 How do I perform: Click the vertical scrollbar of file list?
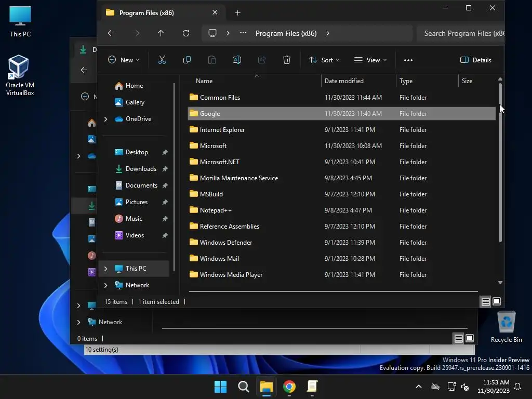[500, 163]
